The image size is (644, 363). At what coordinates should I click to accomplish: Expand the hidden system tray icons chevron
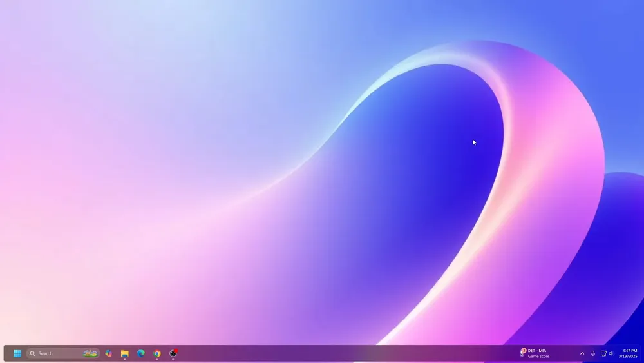pos(582,353)
